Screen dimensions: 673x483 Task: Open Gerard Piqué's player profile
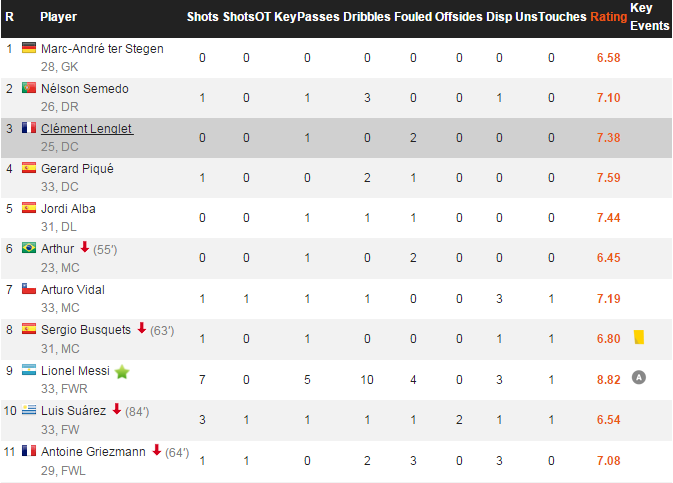pos(77,169)
